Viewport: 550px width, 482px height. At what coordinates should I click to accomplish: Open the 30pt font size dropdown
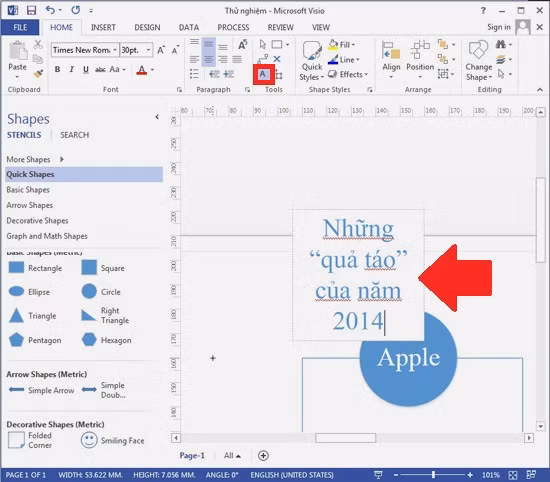(x=149, y=50)
